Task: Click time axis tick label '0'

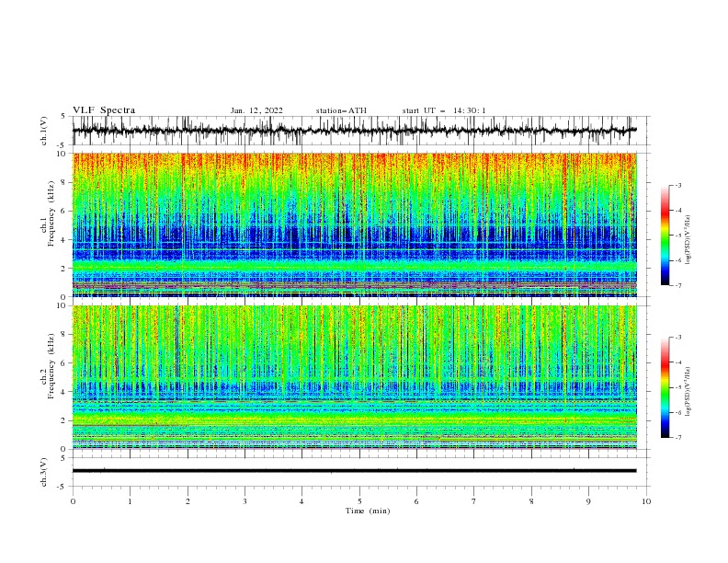Action: 73,501
